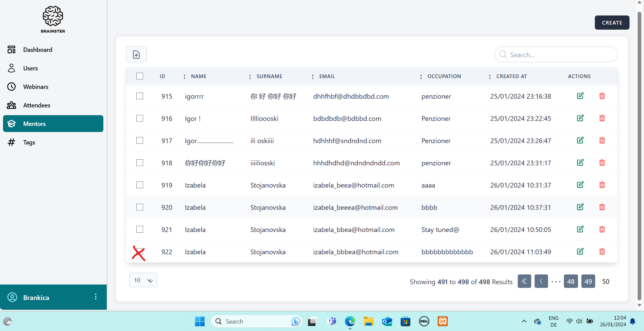644x331 pixels.
Task: Check the checkbox for row 917
Action: click(x=140, y=140)
